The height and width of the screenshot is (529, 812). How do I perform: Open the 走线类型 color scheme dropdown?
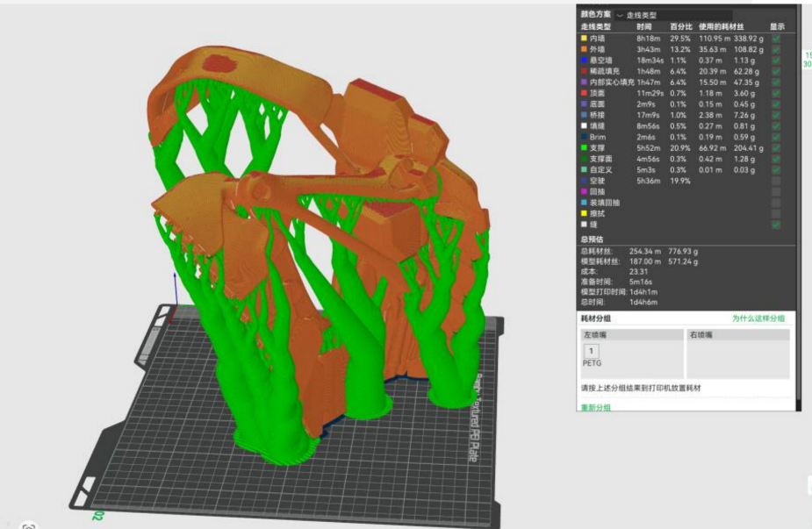point(673,15)
